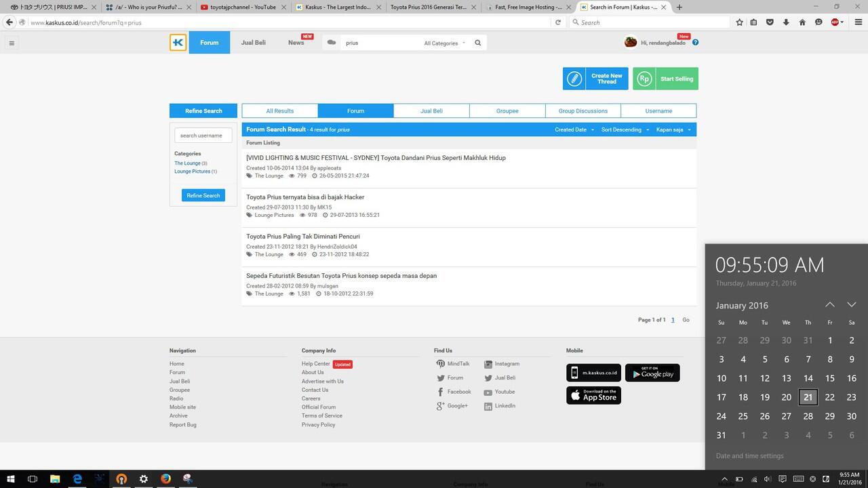Viewport: 868px width, 488px height.
Task: Click the Start Selling button
Action: pyautogui.click(x=666, y=79)
